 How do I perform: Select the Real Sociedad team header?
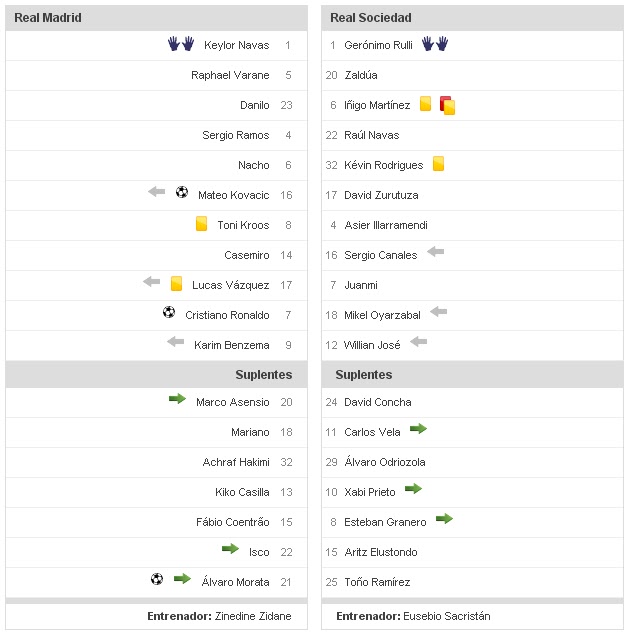[x=371, y=18]
